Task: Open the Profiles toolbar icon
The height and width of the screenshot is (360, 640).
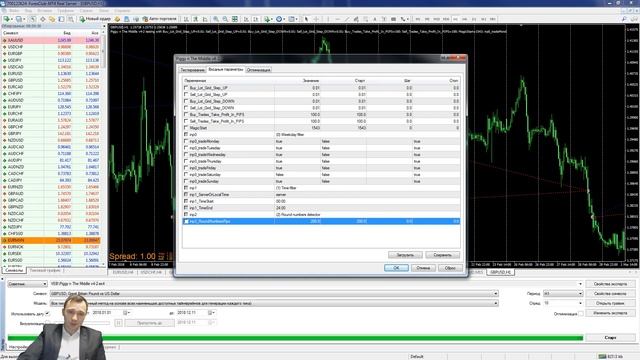Action: pyautogui.click(x=19, y=19)
